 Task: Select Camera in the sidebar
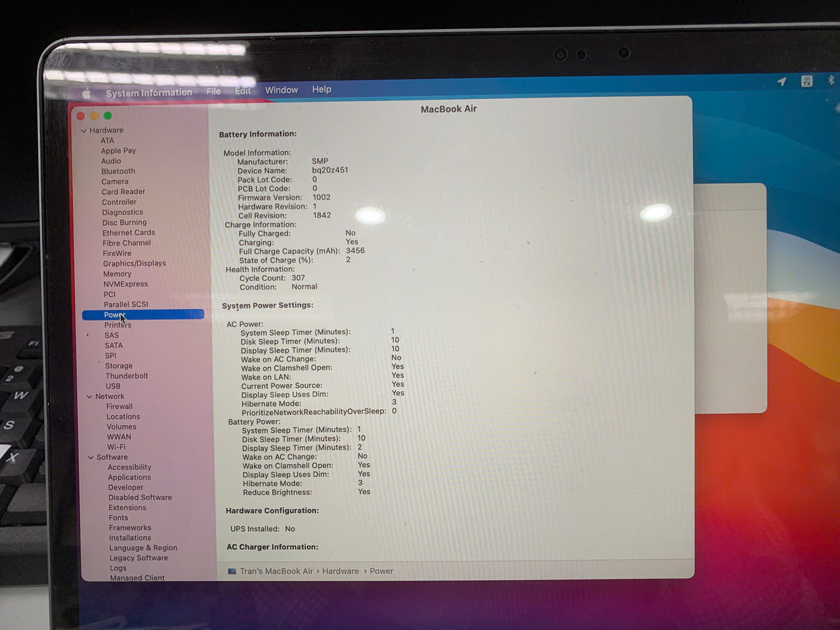click(115, 182)
